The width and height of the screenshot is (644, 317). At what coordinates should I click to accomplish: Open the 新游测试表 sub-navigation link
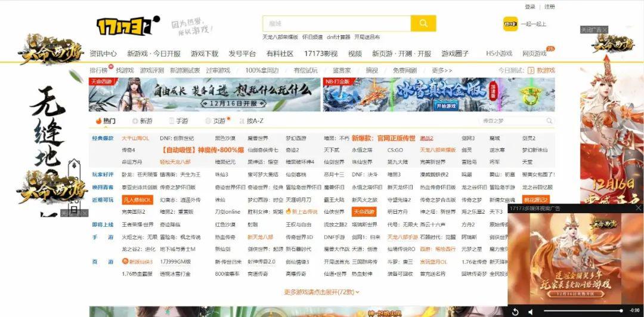185,70
